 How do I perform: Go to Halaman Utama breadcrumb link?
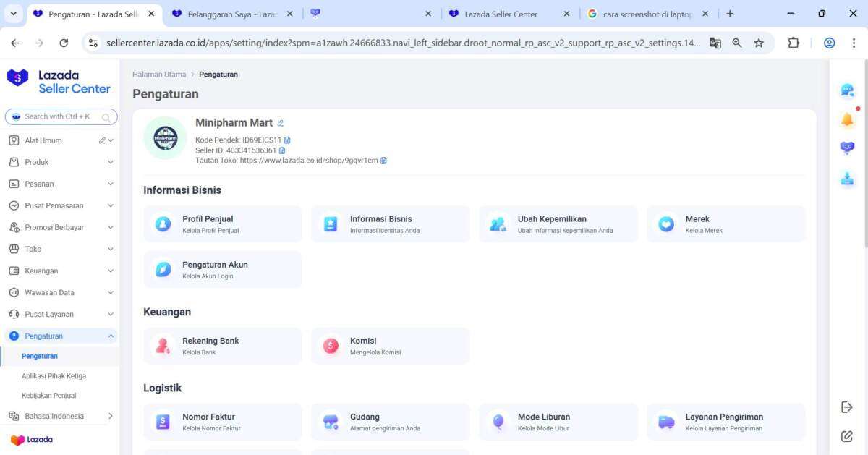[158, 75]
